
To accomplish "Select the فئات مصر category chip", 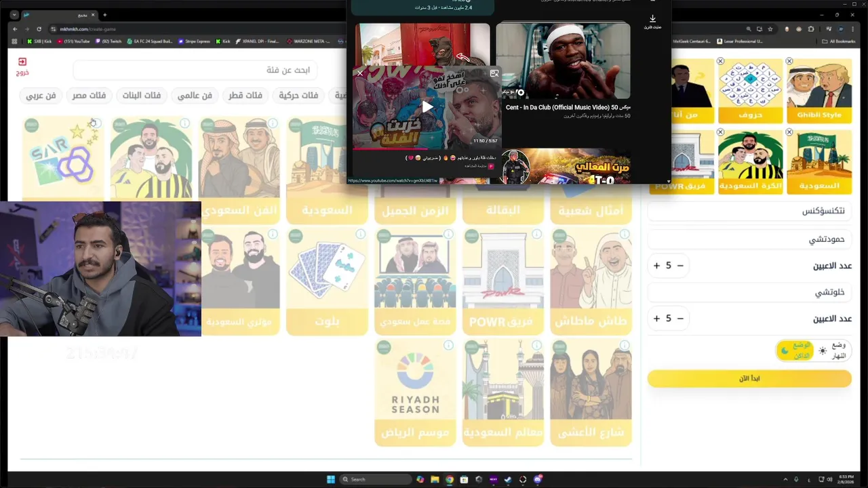I will click(x=90, y=96).
